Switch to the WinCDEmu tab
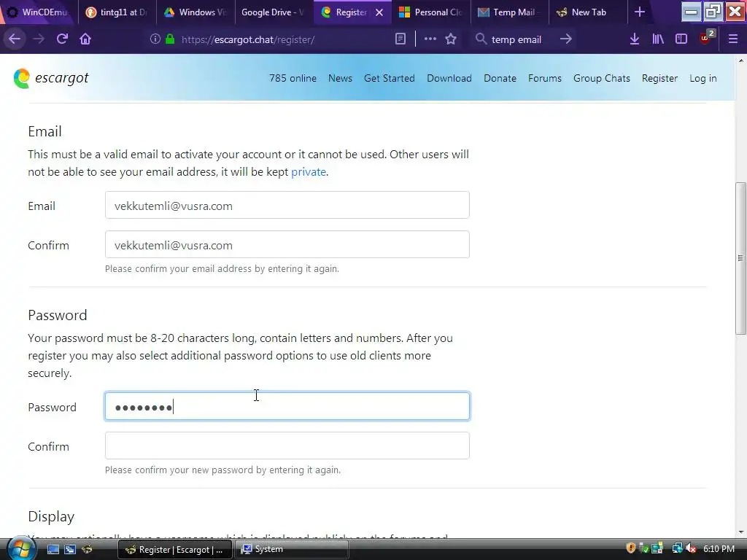This screenshot has height=560, width=747. click(39, 12)
